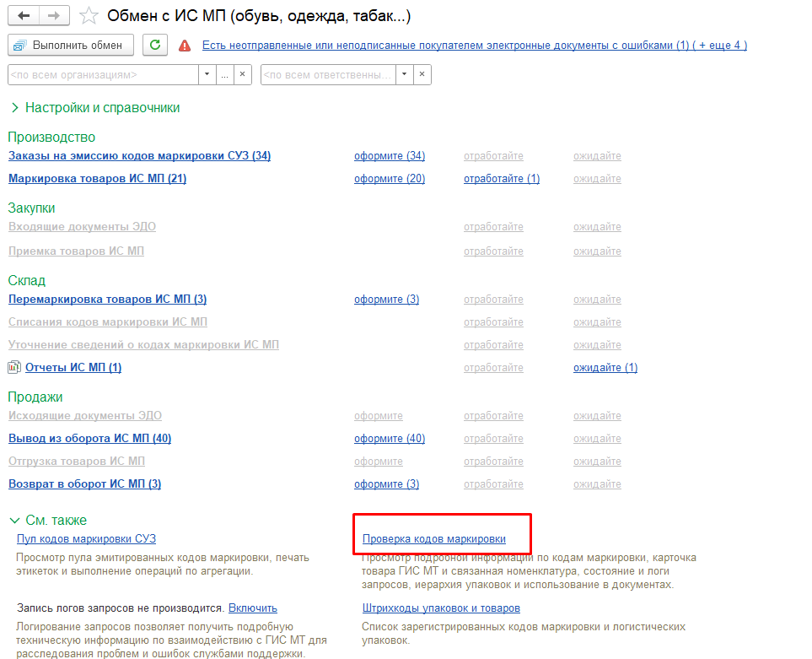Click the ellipsis button of organization filter
812x659 pixels.
224,75
